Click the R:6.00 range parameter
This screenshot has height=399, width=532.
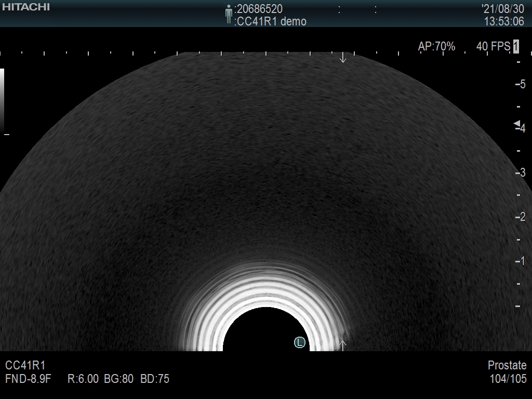click(83, 379)
